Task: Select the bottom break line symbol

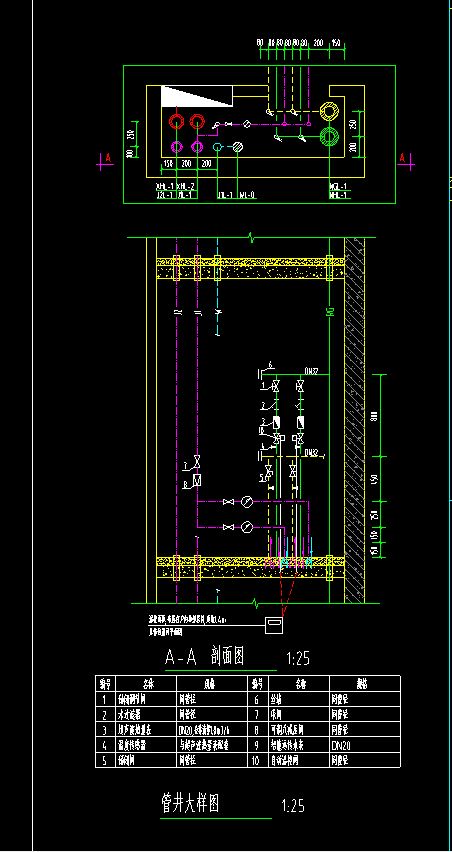Action: [255, 602]
